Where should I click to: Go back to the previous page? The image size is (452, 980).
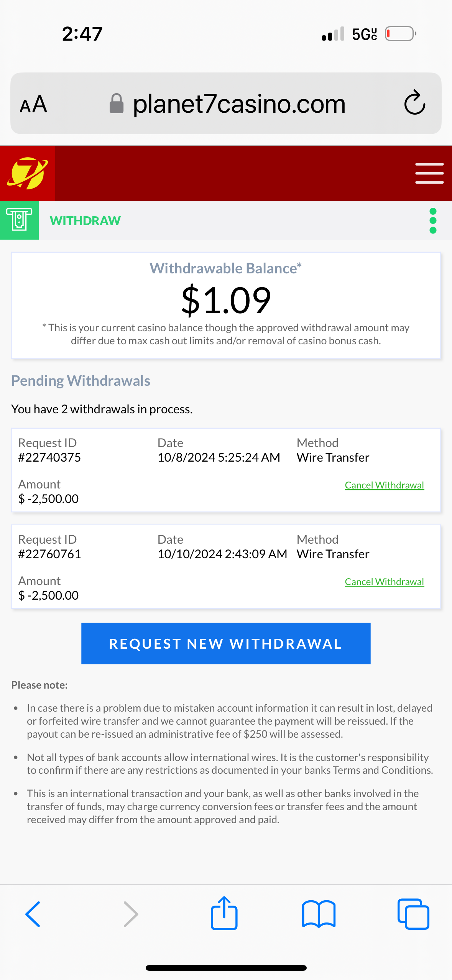click(33, 914)
